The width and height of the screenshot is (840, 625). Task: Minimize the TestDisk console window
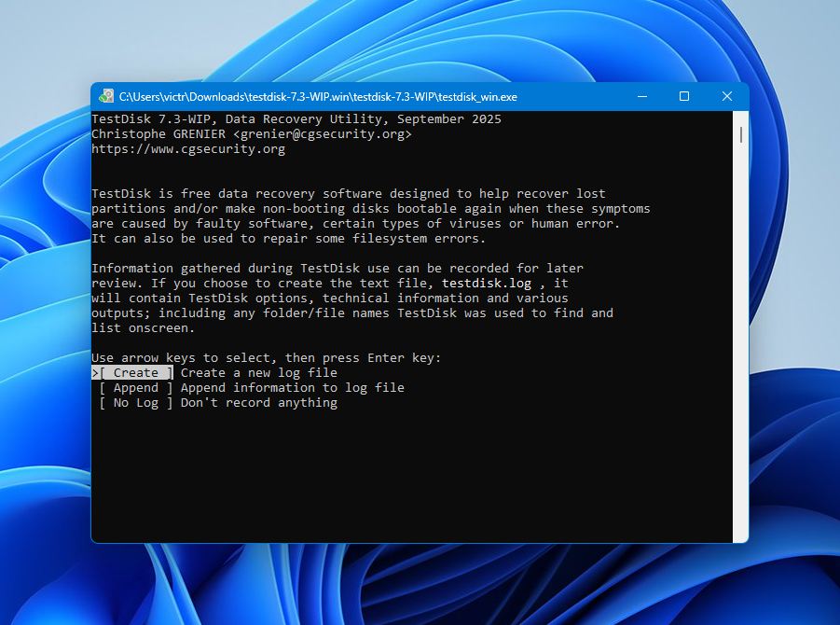(x=642, y=96)
